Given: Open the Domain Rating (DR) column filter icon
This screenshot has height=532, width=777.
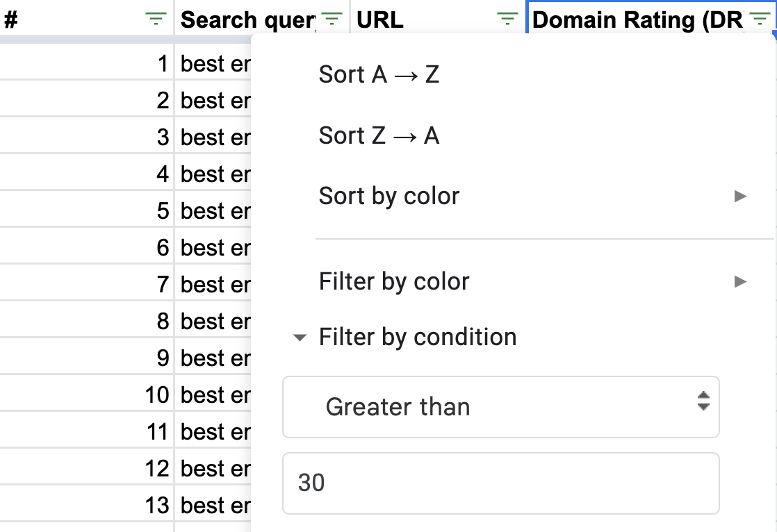Looking at the screenshot, I should click(761, 19).
